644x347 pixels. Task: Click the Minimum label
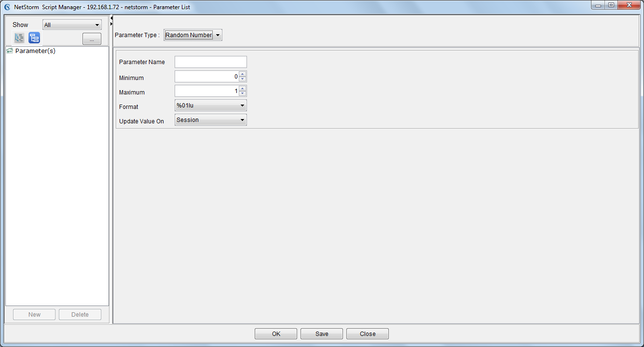pos(131,78)
